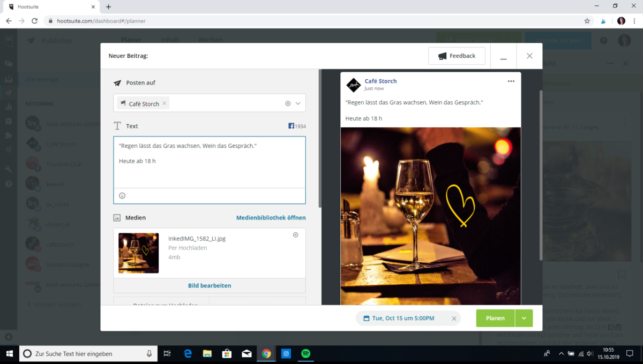Launch Instagram from the Windows taskbar

tap(286, 353)
